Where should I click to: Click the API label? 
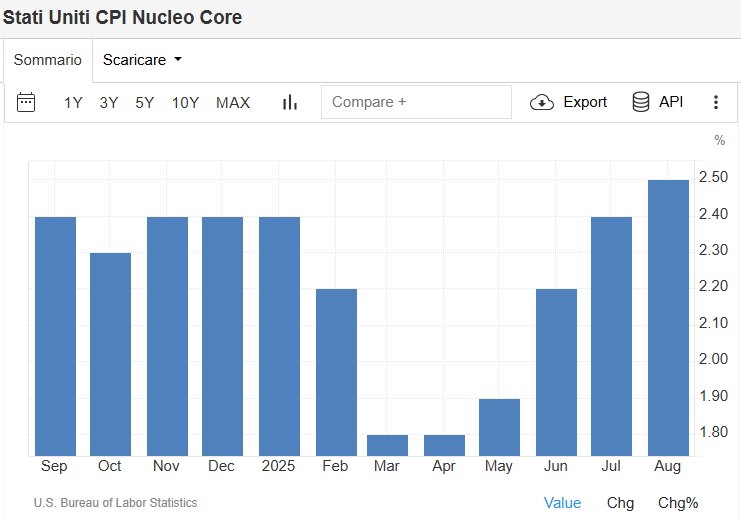pyautogui.click(x=671, y=102)
